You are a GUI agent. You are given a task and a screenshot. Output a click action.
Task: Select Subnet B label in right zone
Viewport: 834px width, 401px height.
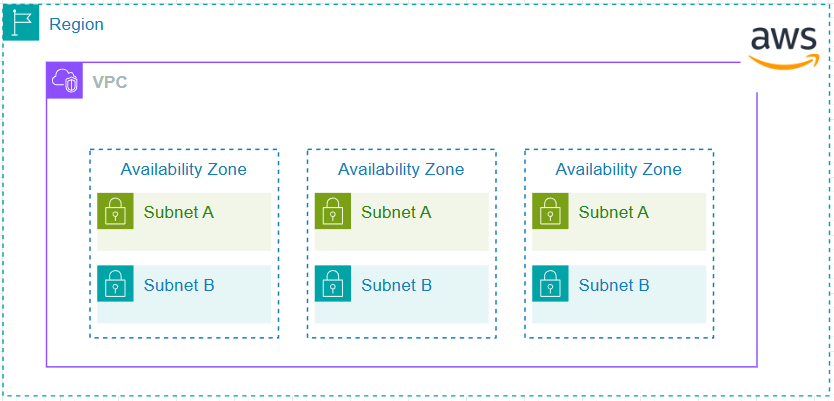point(614,285)
